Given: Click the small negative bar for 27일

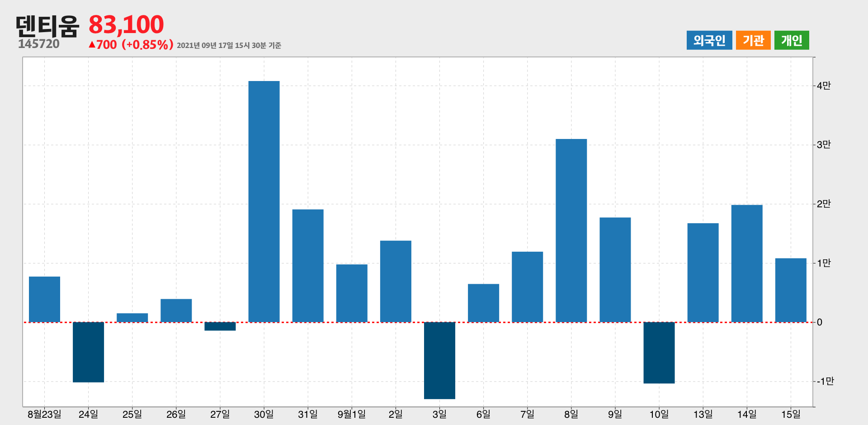Looking at the screenshot, I should [x=220, y=326].
